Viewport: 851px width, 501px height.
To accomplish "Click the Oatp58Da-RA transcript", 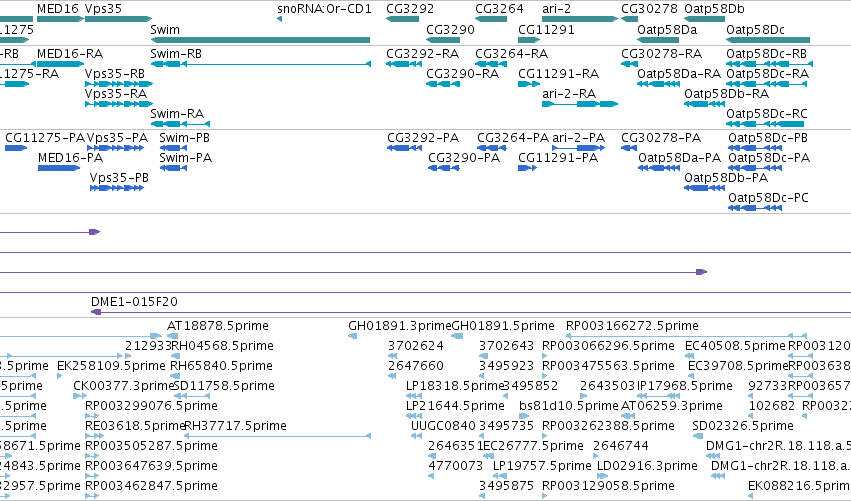I will click(x=658, y=84).
